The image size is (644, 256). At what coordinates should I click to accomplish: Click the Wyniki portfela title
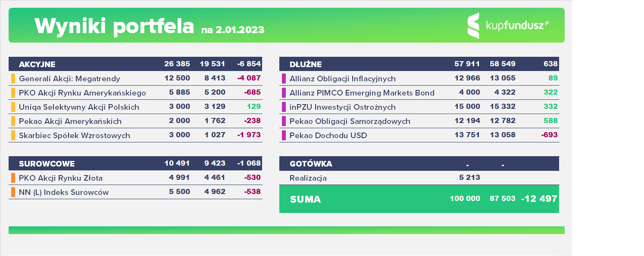[114, 26]
